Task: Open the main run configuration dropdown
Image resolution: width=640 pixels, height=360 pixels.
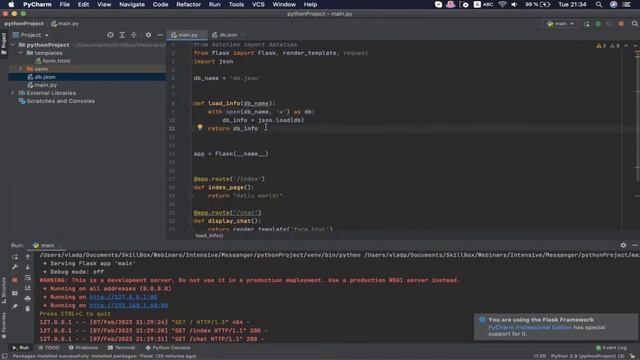Action: point(561,24)
